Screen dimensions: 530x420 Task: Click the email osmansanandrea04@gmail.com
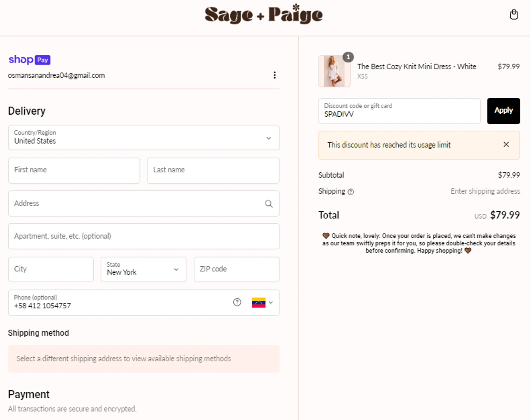coord(57,75)
